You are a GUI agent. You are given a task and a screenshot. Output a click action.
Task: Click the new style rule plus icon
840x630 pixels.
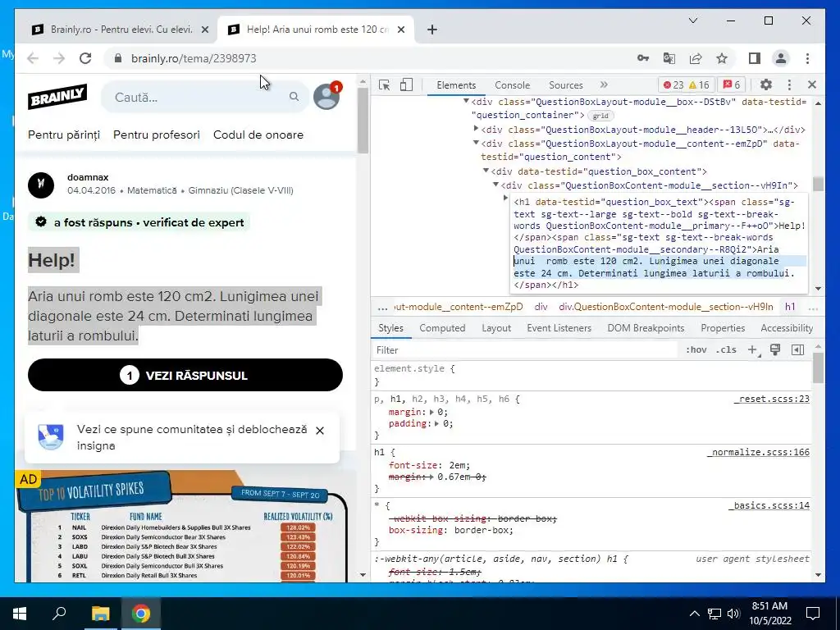(753, 349)
